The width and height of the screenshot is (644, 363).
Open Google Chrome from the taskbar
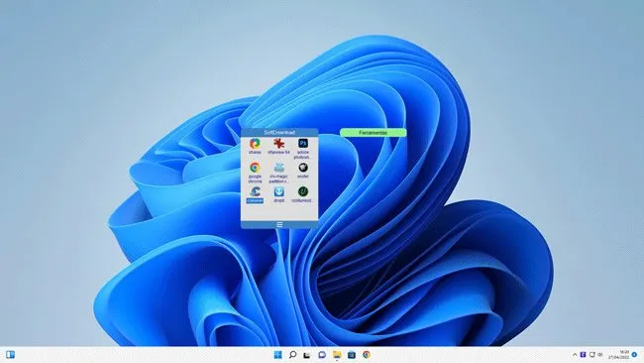(367, 354)
